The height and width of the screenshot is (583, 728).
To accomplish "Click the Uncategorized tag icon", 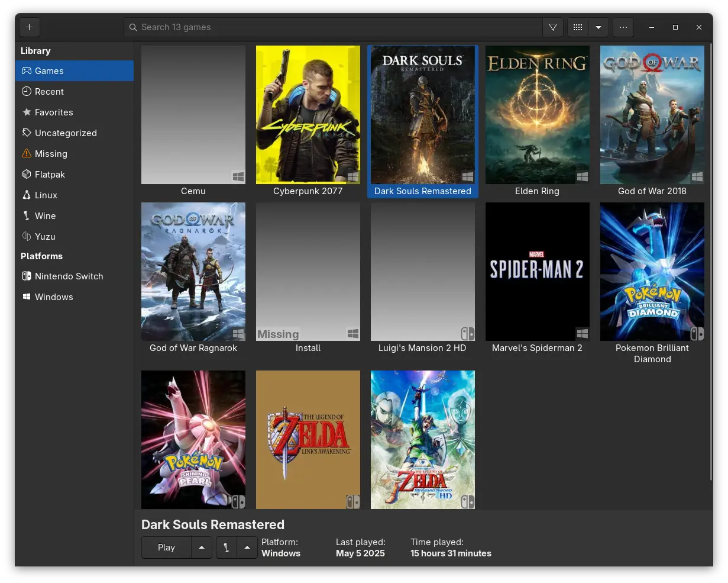I will point(27,133).
